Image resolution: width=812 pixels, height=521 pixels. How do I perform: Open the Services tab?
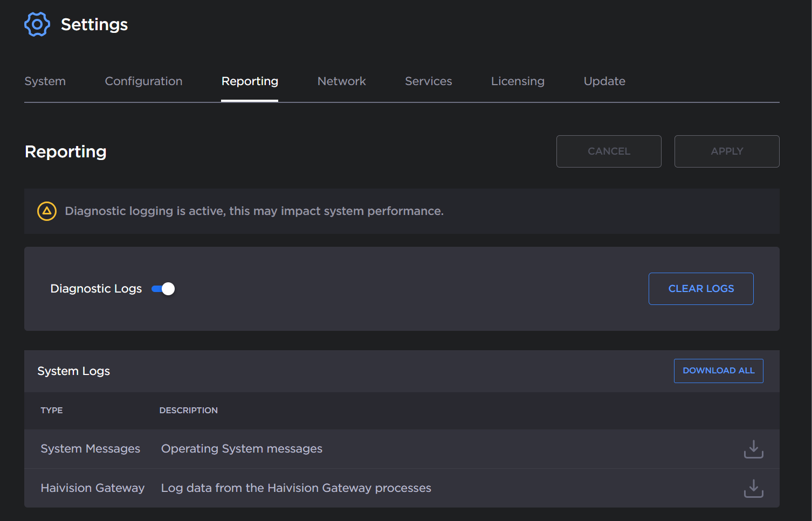coord(428,81)
